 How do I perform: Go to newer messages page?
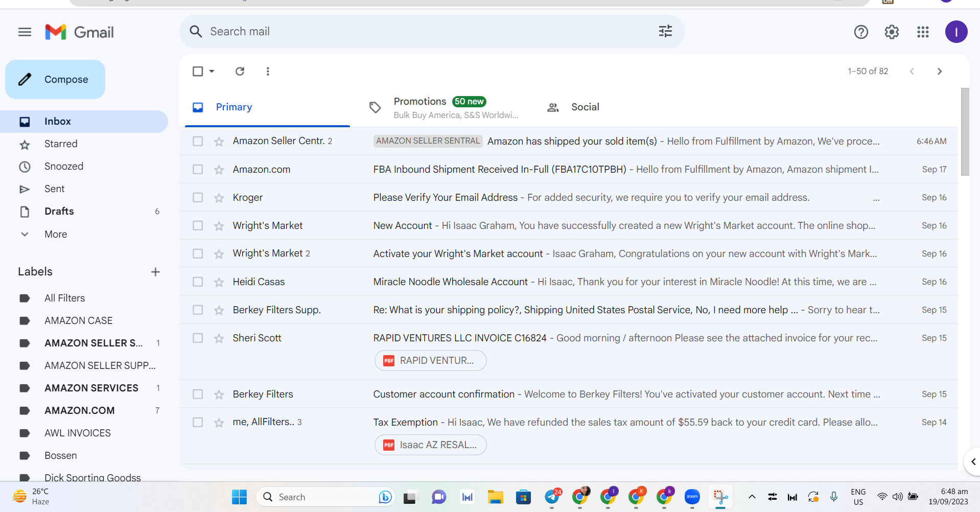(912, 71)
